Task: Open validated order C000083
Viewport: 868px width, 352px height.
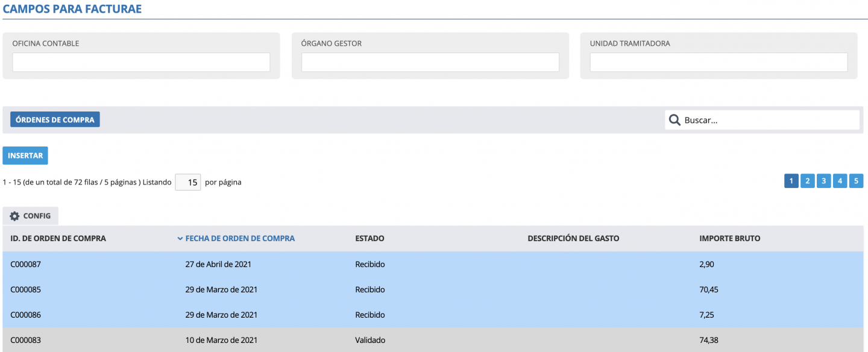Action: pos(27,340)
